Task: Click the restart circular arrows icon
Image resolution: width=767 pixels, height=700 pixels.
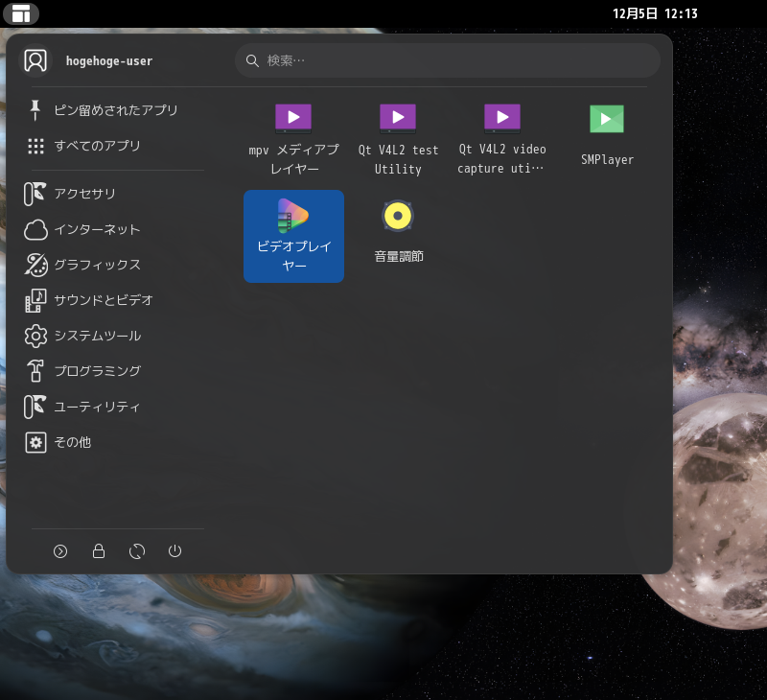Action: pos(137,551)
